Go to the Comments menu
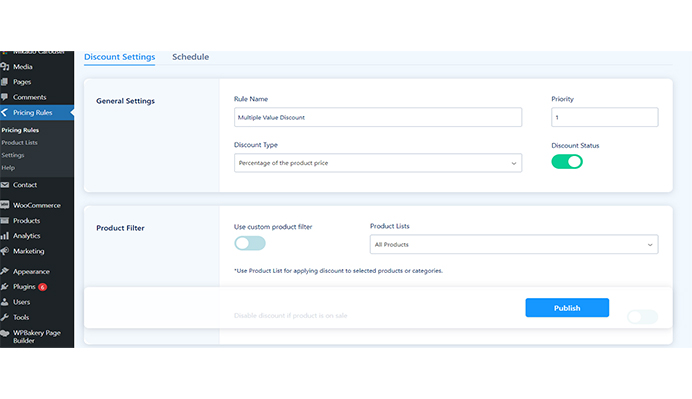 (30, 97)
